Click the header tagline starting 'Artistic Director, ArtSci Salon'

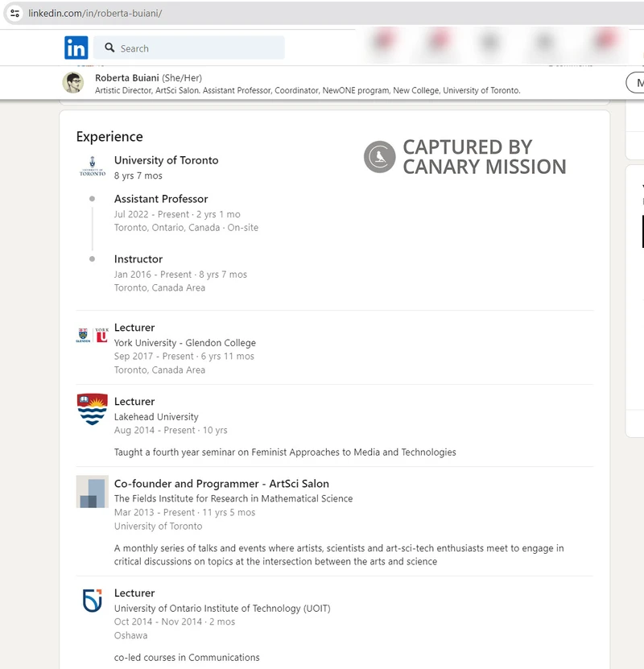coord(308,90)
